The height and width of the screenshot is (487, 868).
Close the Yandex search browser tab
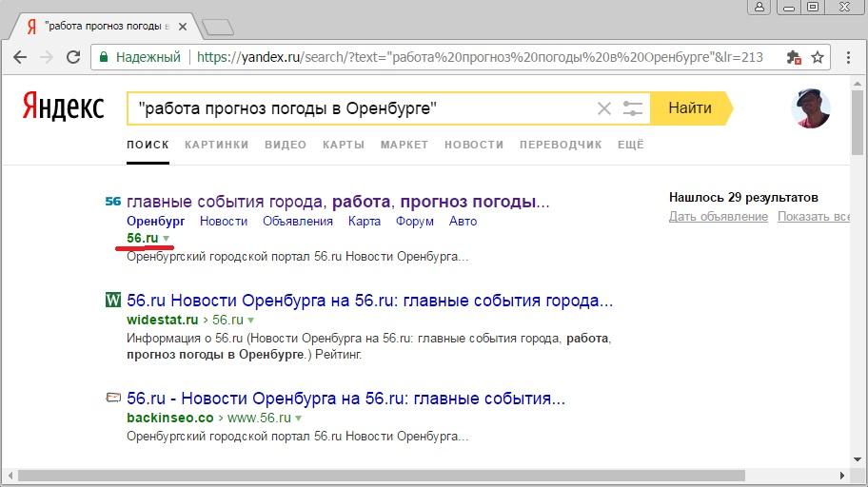tap(183, 27)
